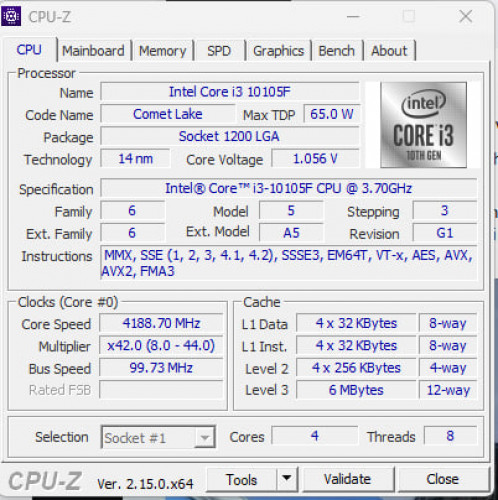Click the Core Speed value '4188.70 MHz'
This screenshot has width=498, height=500.
(161, 323)
